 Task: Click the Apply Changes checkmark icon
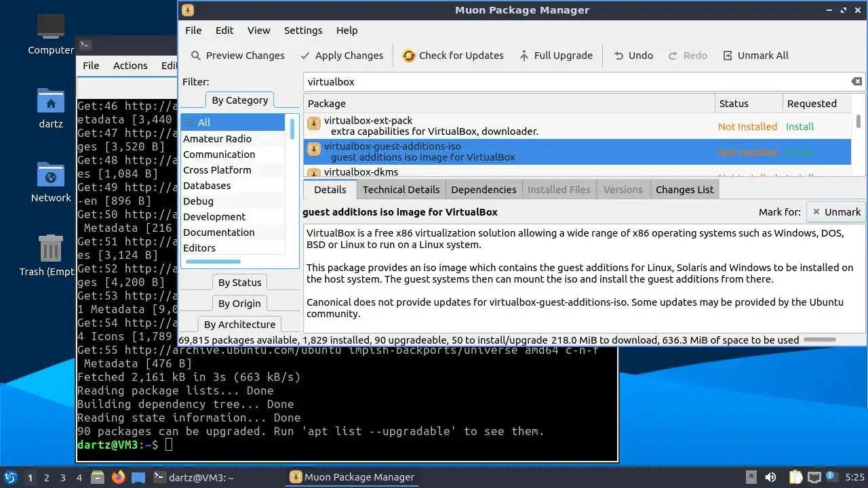(x=305, y=56)
